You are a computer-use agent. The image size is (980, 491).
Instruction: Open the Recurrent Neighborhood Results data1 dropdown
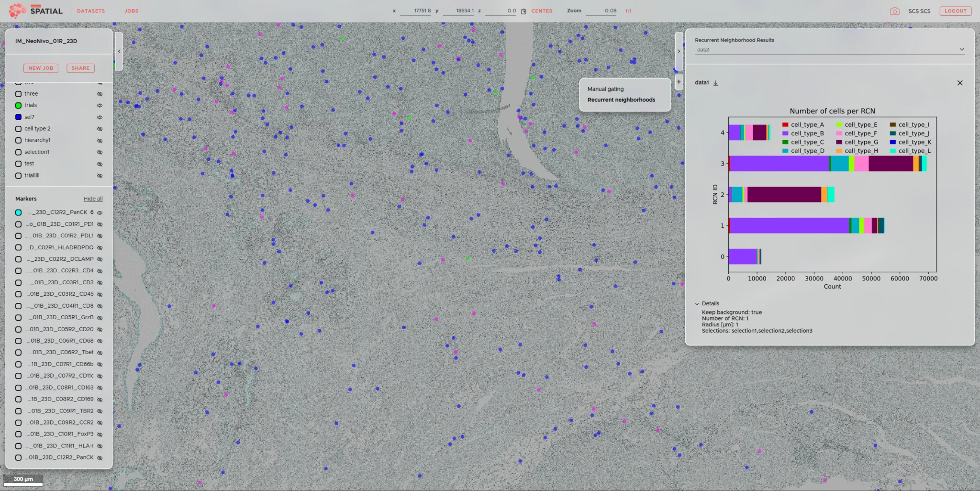pos(830,50)
